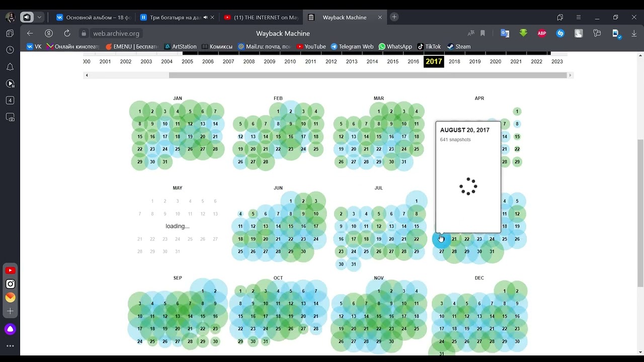Open the ABP ad blocker extension
Image resolution: width=644 pixels, height=362 pixels.
542,33
